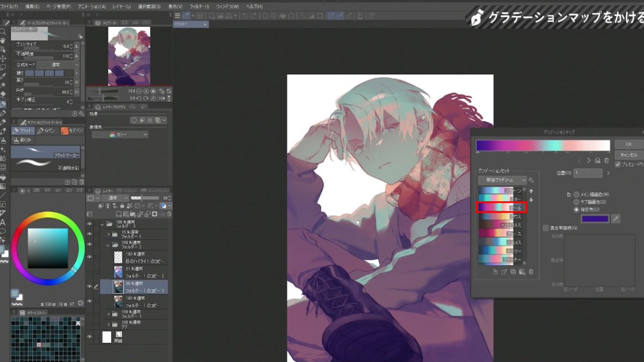Click the 位置 input field
The height and width of the screenshot is (362, 644).
(x=588, y=173)
